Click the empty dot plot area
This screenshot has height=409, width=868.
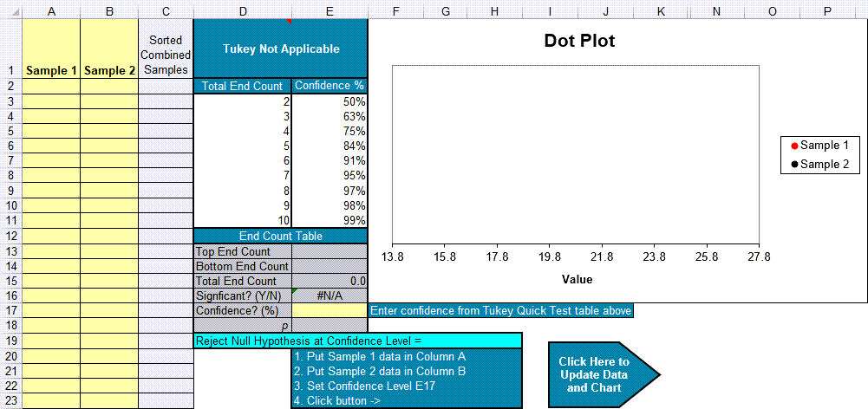(575, 154)
